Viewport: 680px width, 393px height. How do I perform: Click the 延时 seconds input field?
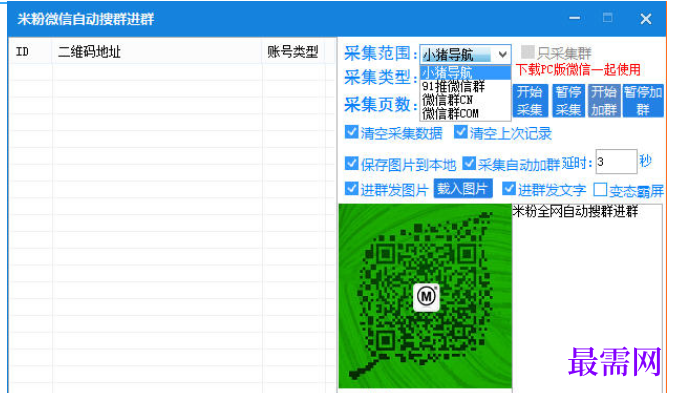click(616, 162)
